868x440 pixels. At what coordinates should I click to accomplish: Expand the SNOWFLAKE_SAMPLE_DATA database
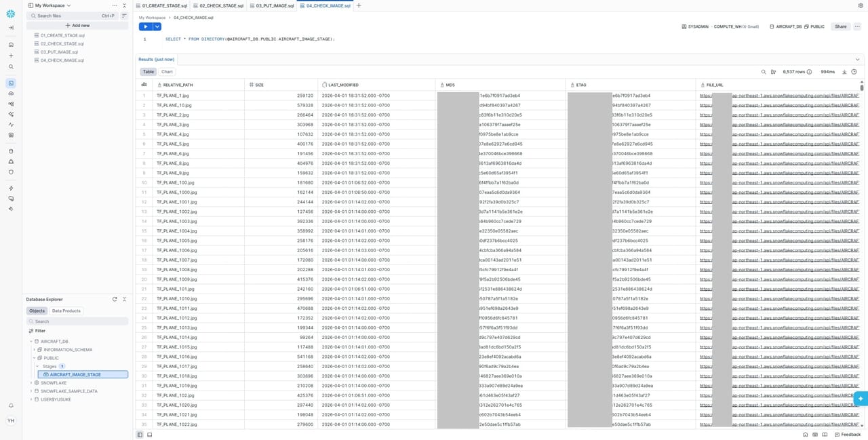[31, 391]
